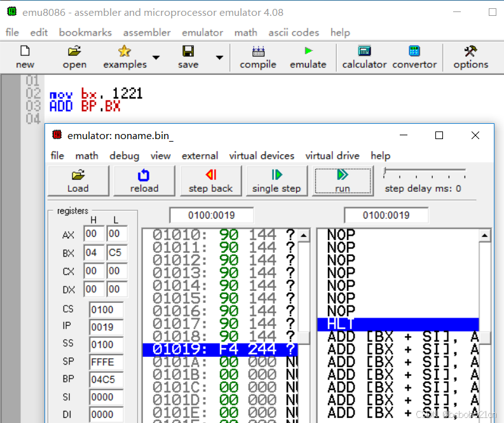Open the edit menu
Image resolution: width=504 pixels, height=423 pixels.
[39, 32]
